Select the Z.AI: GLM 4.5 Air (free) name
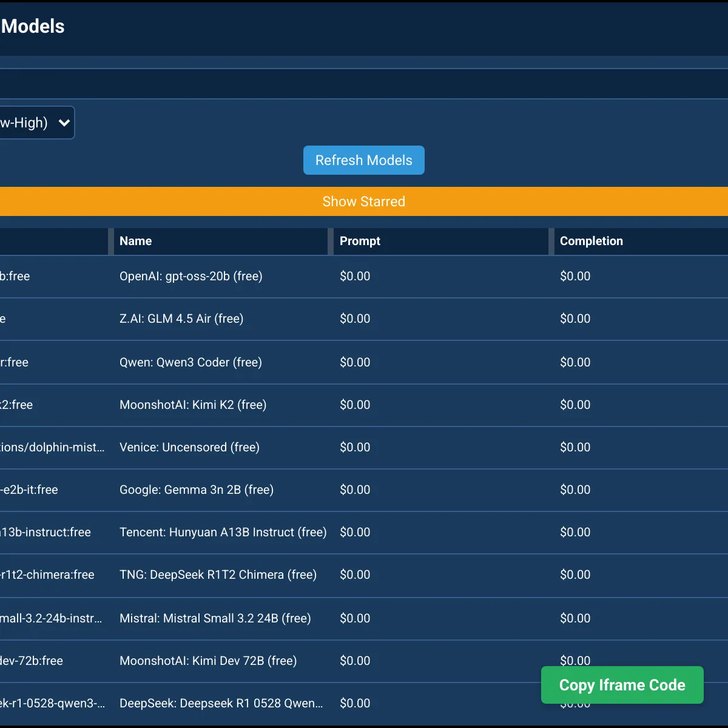728x728 pixels. click(x=181, y=318)
